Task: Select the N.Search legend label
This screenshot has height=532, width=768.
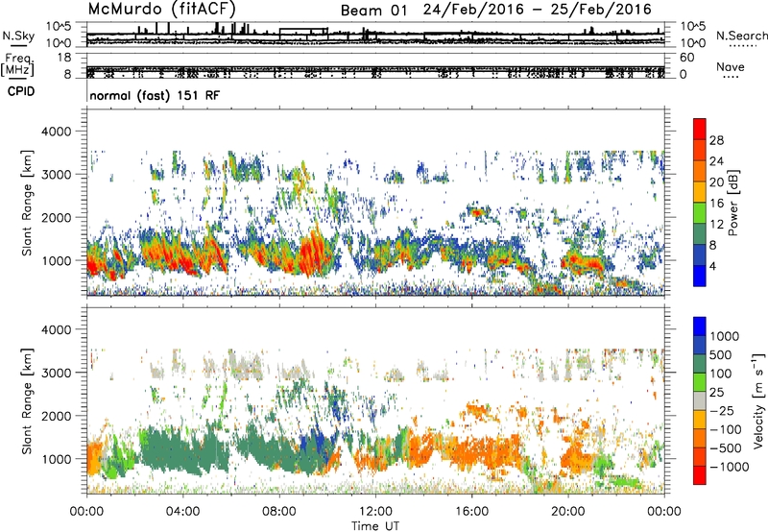Action: (742, 36)
